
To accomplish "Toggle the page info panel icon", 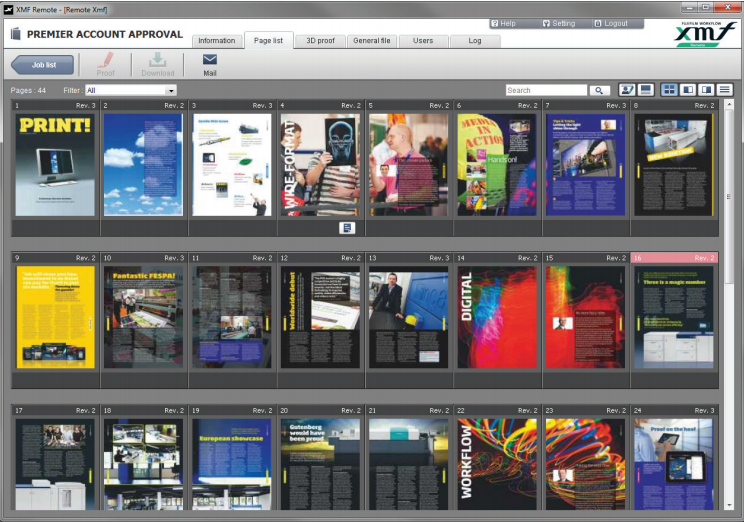I will coord(645,90).
